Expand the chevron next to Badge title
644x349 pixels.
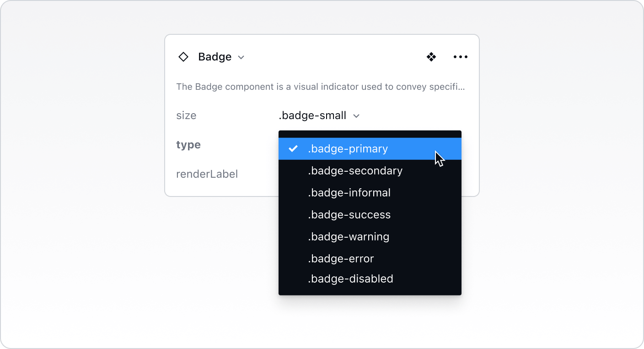coord(241,57)
